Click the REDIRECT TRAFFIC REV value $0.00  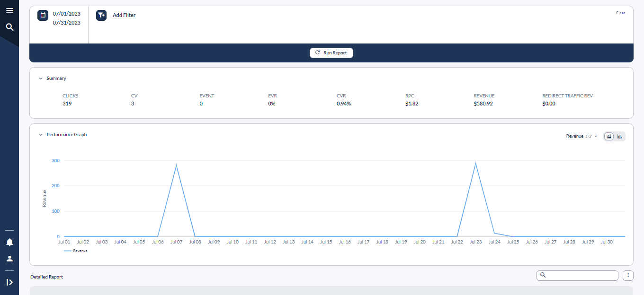pyautogui.click(x=549, y=104)
